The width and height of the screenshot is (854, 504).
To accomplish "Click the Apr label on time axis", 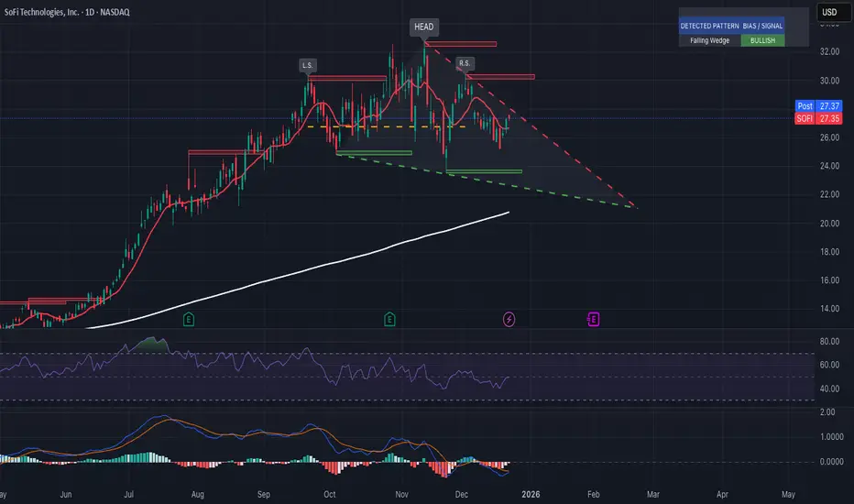I will point(722,494).
